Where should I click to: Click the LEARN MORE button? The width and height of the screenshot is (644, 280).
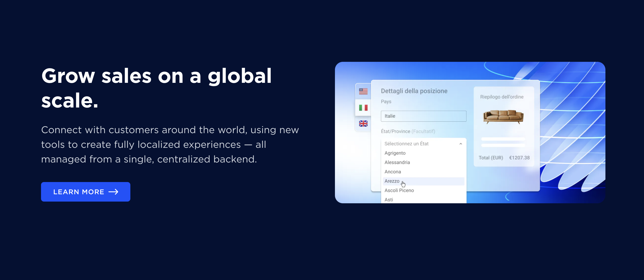pos(85,192)
